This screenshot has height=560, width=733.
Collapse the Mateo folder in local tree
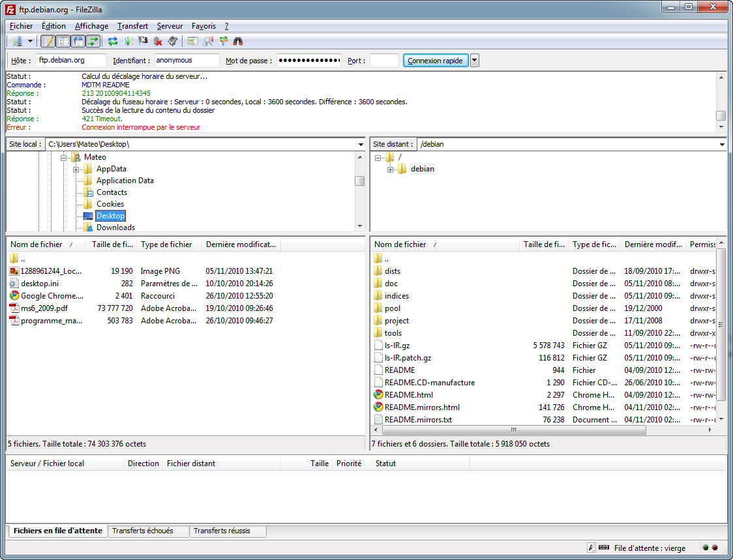64,156
